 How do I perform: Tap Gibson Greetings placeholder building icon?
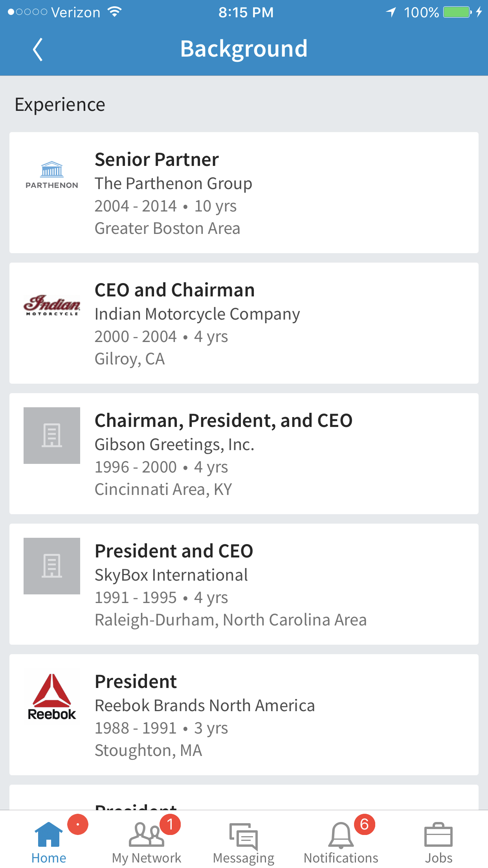click(x=52, y=436)
